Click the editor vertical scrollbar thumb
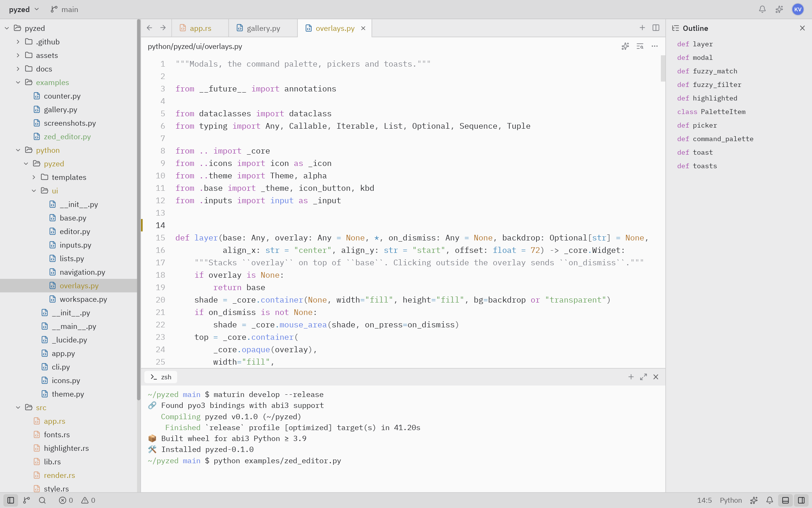Viewport: 812px width, 508px height. pos(663,68)
